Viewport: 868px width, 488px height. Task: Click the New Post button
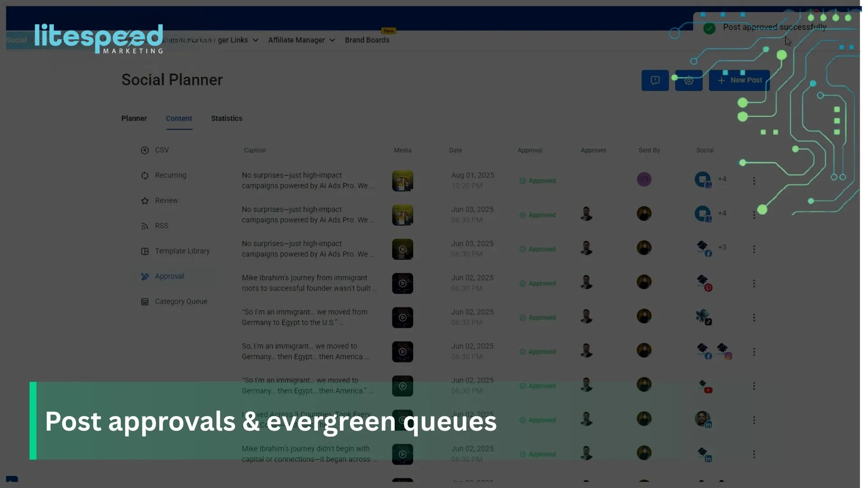click(x=739, y=80)
